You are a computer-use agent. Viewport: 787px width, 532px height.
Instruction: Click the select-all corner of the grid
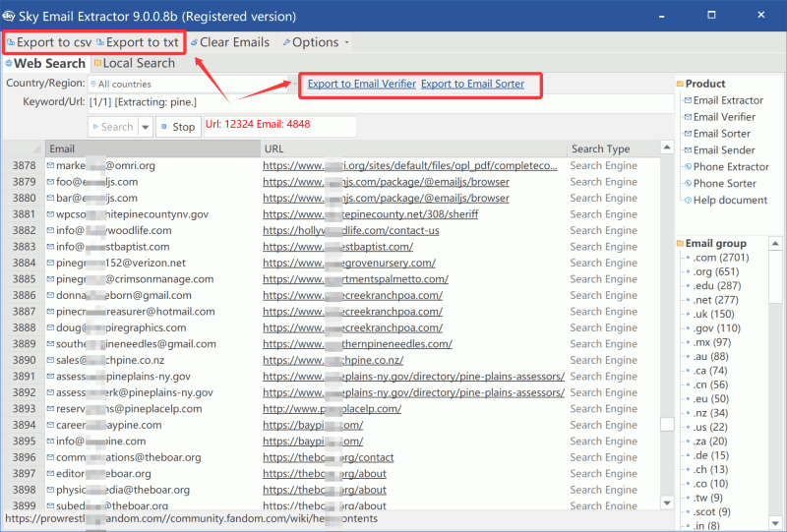point(24,149)
